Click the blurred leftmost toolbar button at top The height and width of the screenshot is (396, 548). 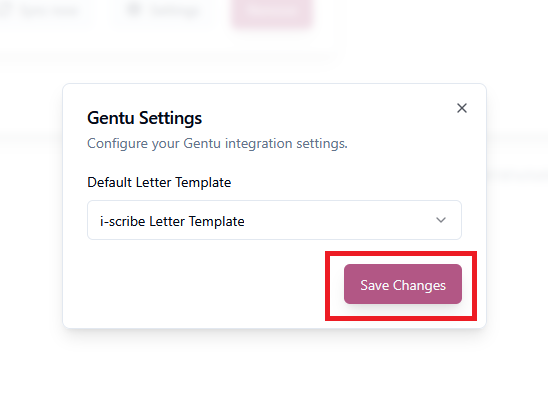click(x=44, y=11)
